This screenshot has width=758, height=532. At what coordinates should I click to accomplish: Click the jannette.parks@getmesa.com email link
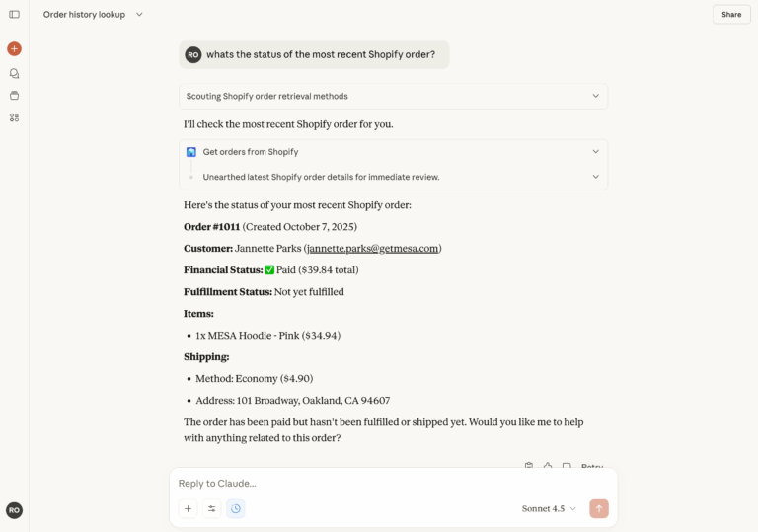pyautogui.click(x=372, y=249)
